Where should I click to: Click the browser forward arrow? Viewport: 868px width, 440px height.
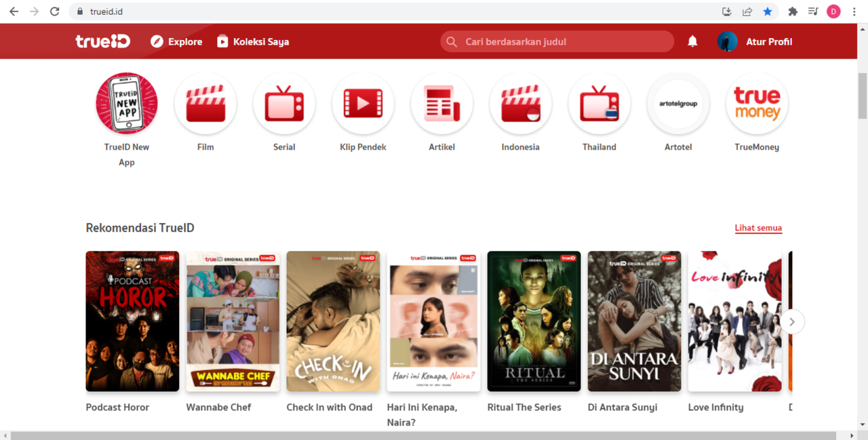(x=34, y=12)
